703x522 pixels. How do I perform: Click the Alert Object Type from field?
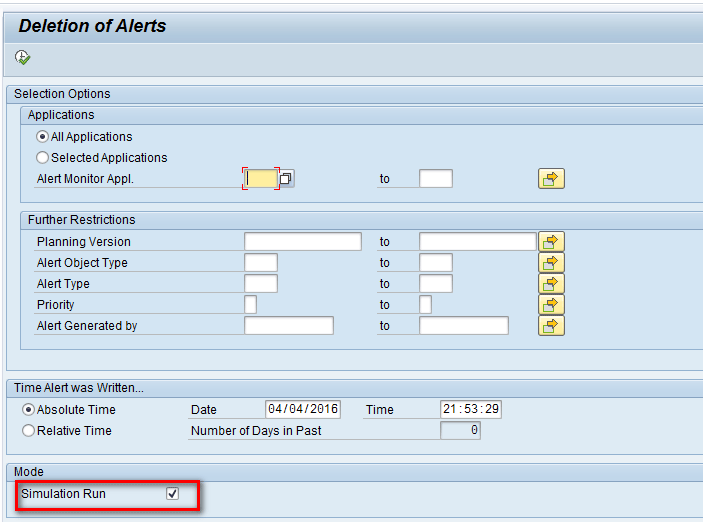(x=261, y=262)
